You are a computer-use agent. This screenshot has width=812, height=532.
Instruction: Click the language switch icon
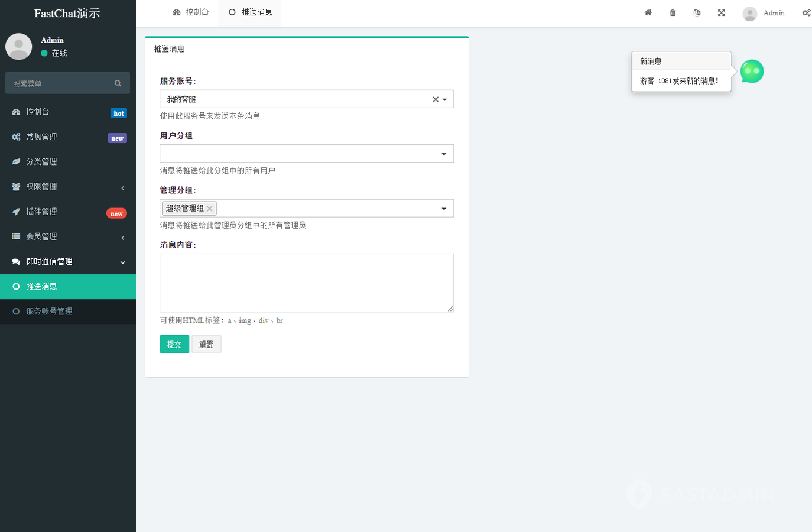pyautogui.click(x=697, y=12)
